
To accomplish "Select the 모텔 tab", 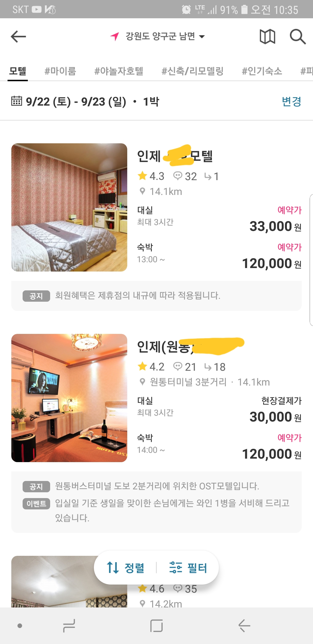I will [x=18, y=71].
